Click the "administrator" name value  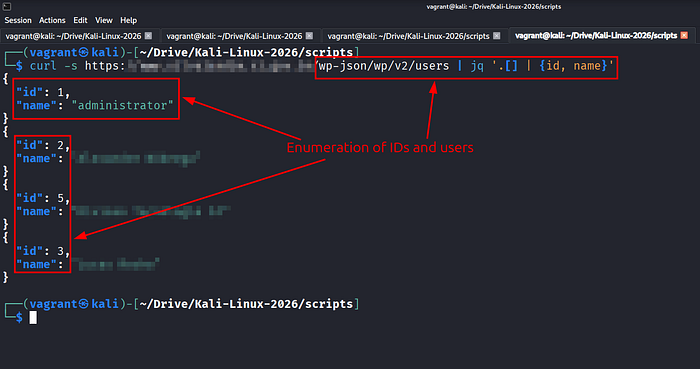(122, 106)
